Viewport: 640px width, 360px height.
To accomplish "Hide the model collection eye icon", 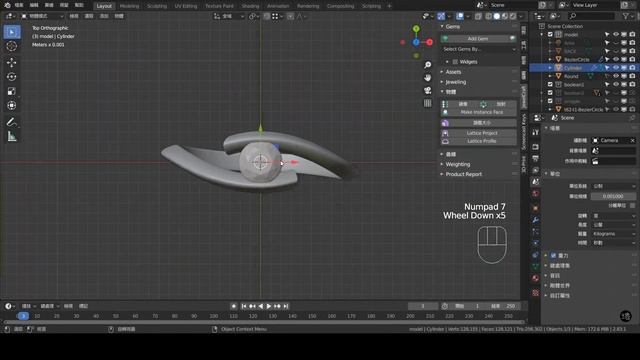I will 616,35.
